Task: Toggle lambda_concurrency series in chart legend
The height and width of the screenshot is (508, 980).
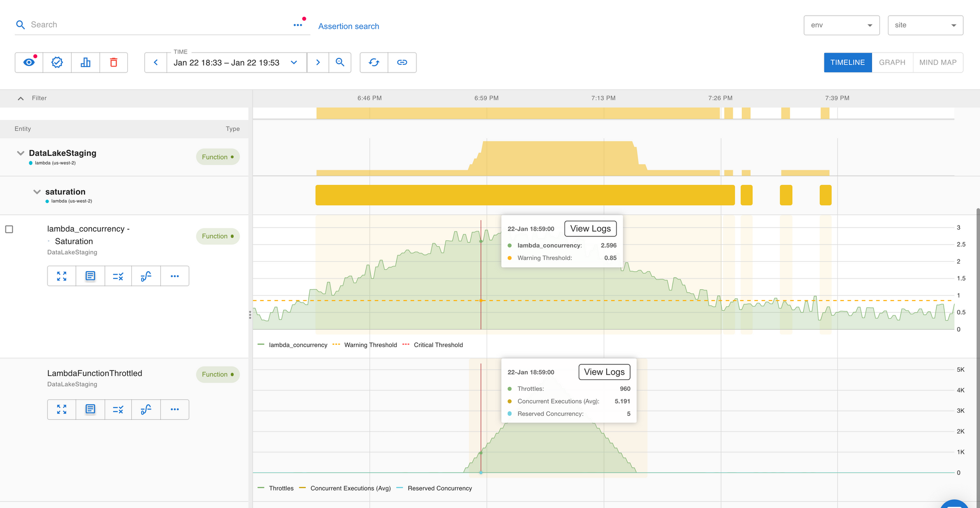Action: point(297,345)
